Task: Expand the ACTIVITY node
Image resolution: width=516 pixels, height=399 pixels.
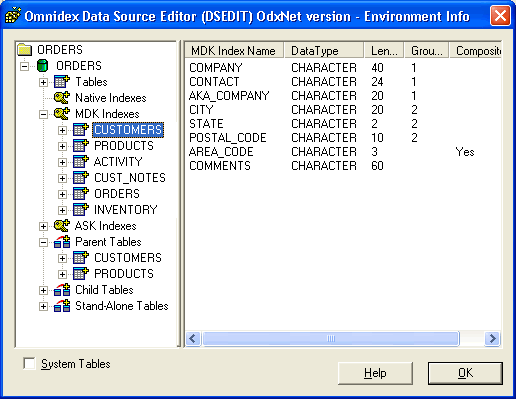Action: pos(62,162)
